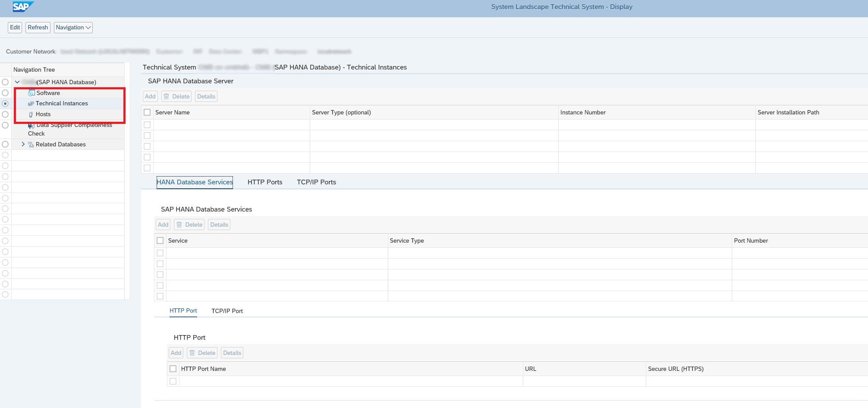Select the Hosts tree item
Screen dimensions: 868x408
tap(43, 114)
